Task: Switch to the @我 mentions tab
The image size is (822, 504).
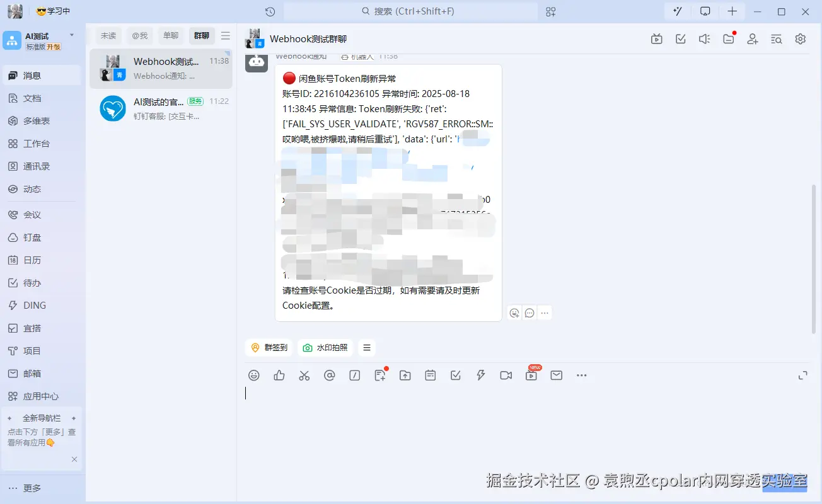Action: (x=140, y=36)
